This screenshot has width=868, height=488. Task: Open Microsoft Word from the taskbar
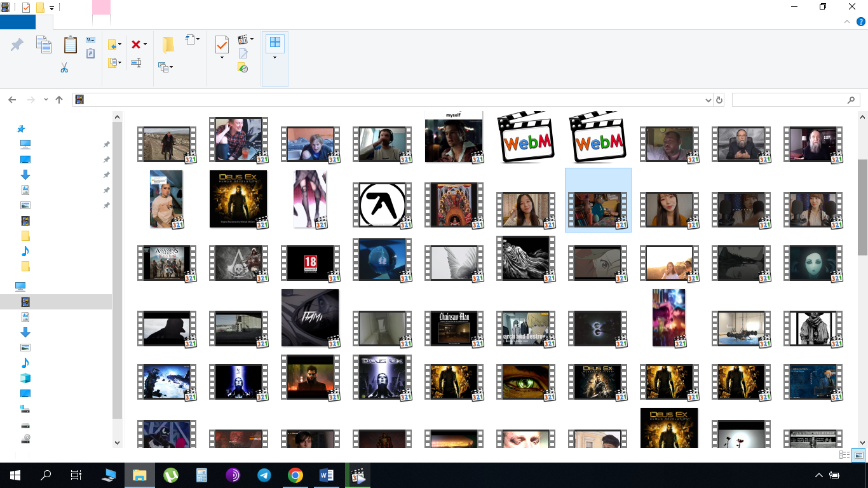pyautogui.click(x=327, y=475)
